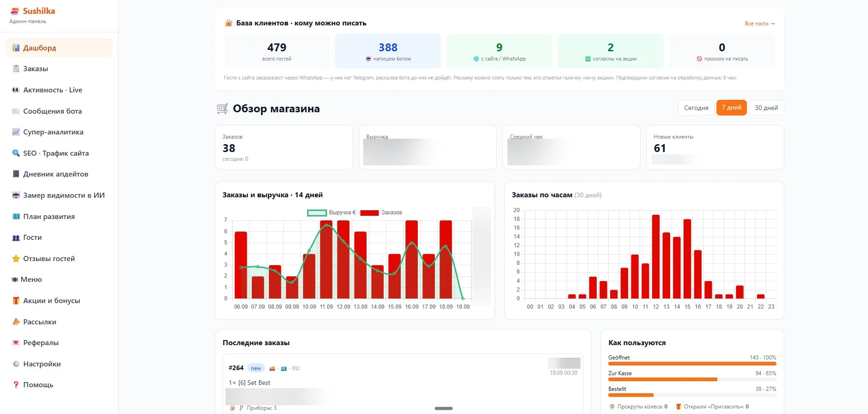Click the Отзывы гостей star icon
The height and width of the screenshot is (414, 868).
coord(16,259)
